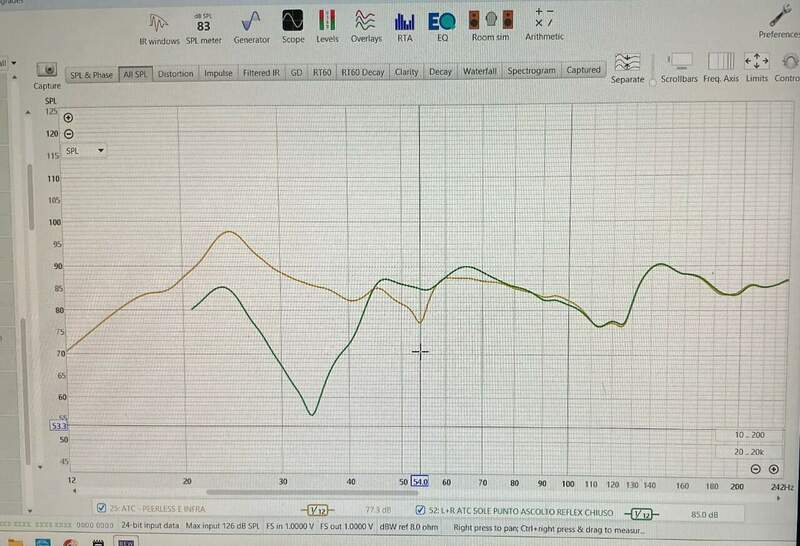Click the 54.0 frequency cursor readout

click(420, 482)
